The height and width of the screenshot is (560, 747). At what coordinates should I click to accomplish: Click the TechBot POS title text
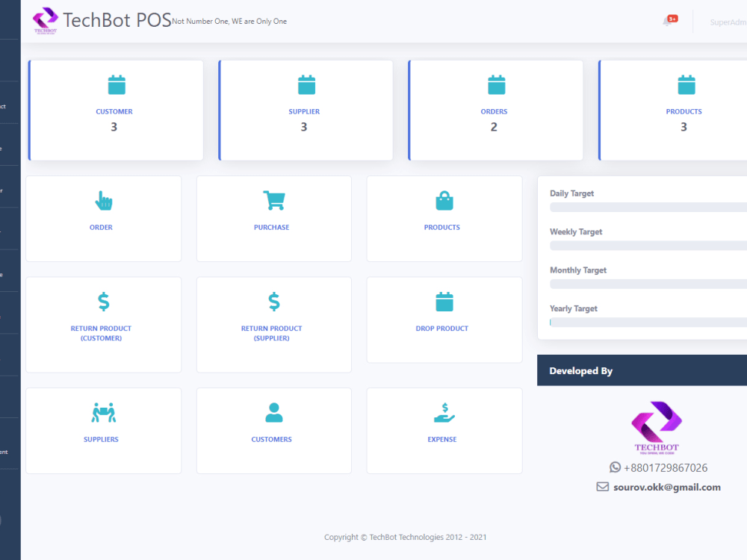point(117,20)
